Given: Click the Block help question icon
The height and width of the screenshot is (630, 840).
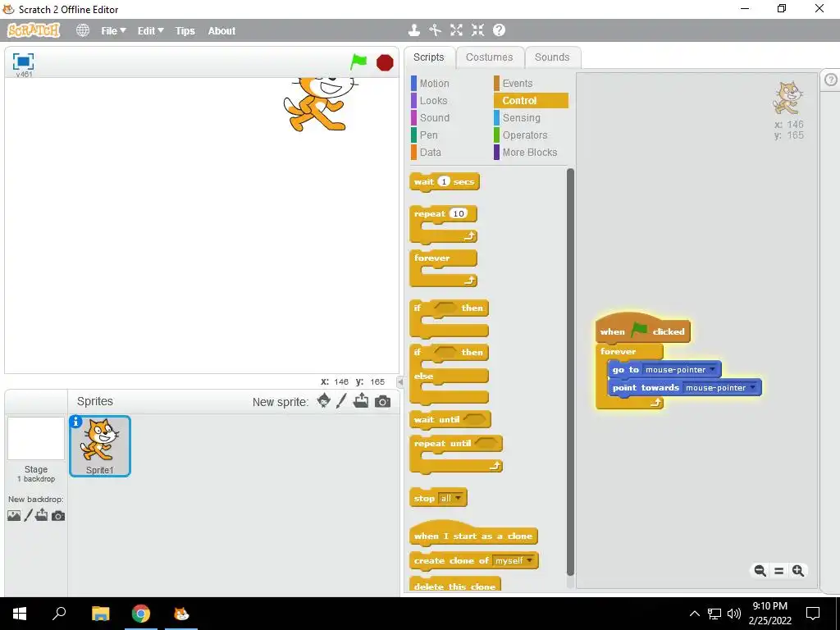Looking at the screenshot, I should (499, 30).
